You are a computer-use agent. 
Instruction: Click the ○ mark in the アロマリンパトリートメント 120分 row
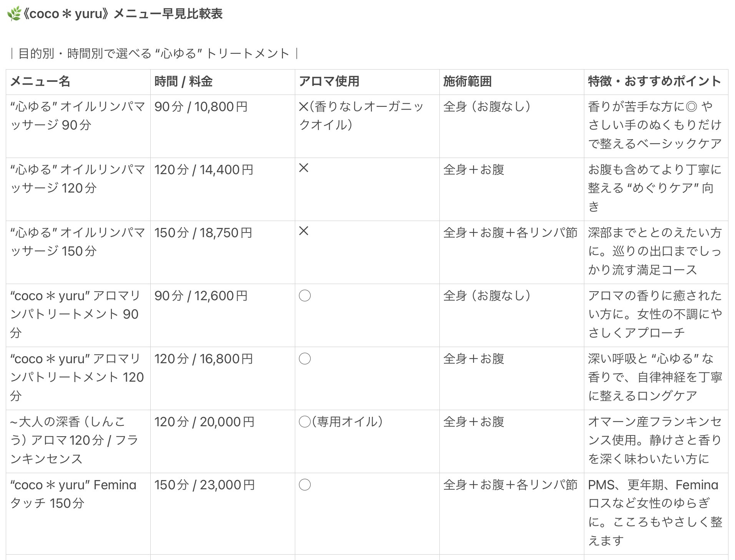[304, 359]
